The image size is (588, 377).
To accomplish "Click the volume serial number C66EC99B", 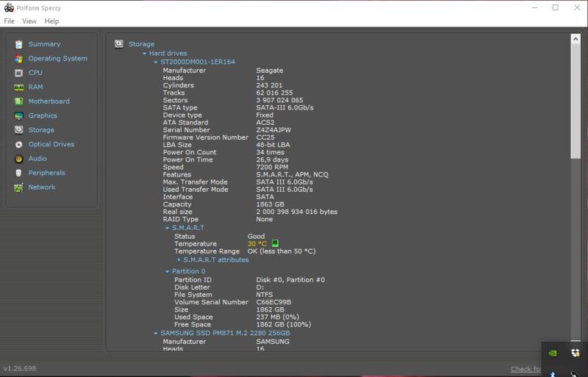I will [x=273, y=302].
